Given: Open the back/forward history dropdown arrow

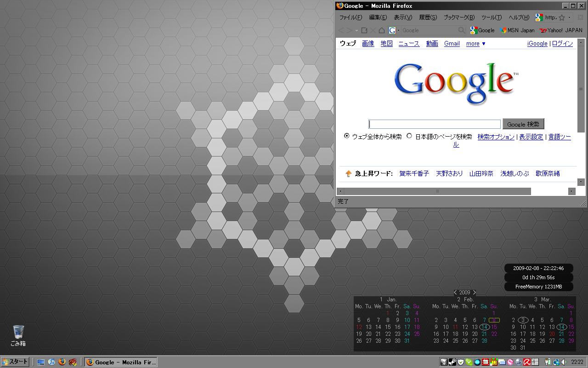Looking at the screenshot, I should tap(356, 30).
